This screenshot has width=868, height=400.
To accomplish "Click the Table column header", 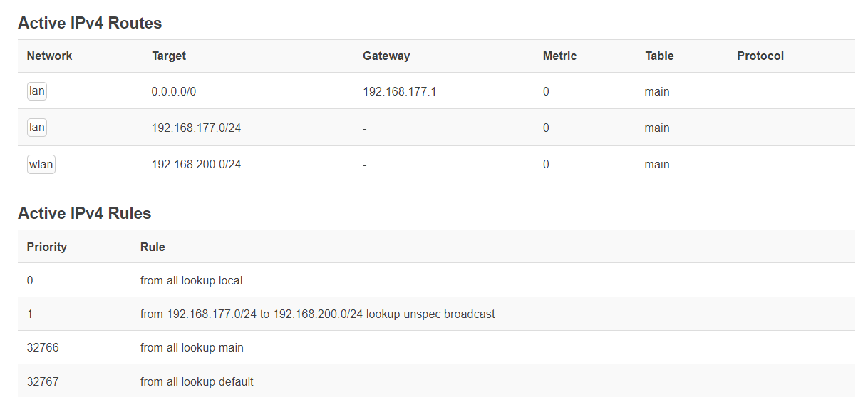I will [x=659, y=56].
